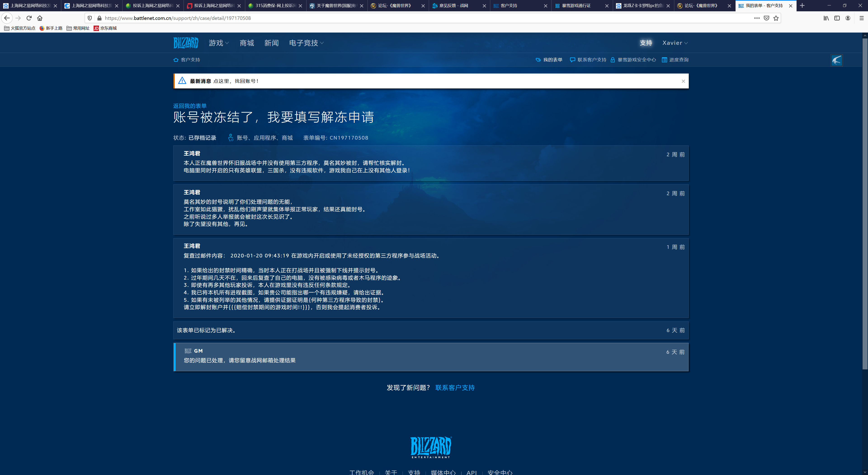
Task: Open Firefox library icon
Action: point(826,18)
